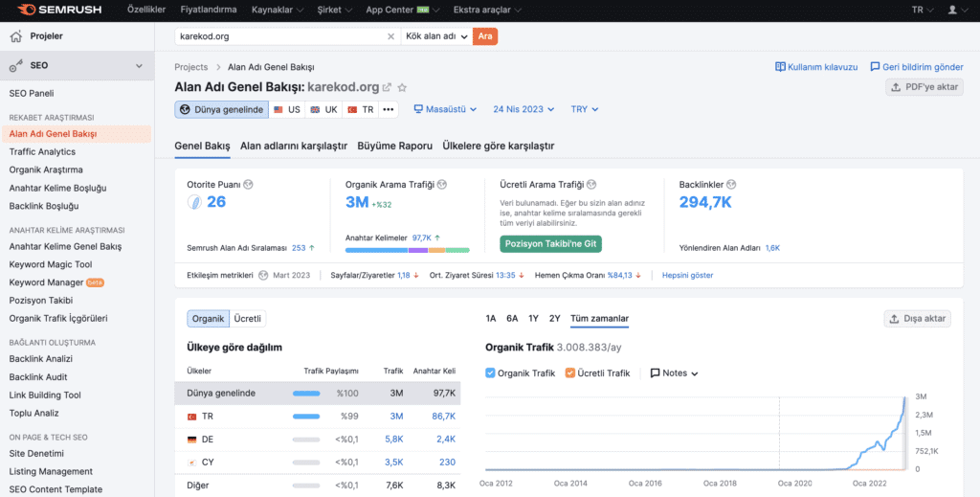
Task: Select the Organik toggle button
Action: (x=208, y=319)
